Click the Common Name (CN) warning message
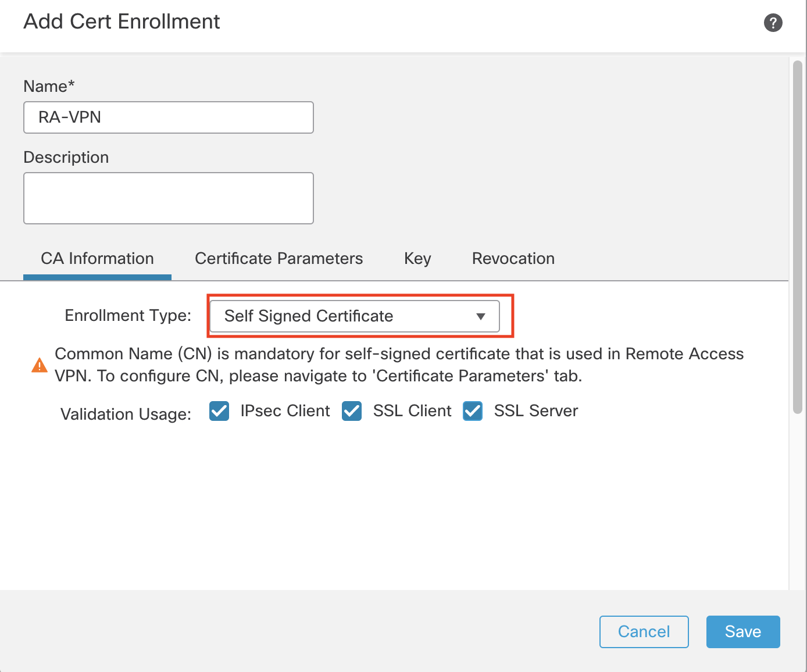This screenshot has height=672, width=807. click(399, 365)
